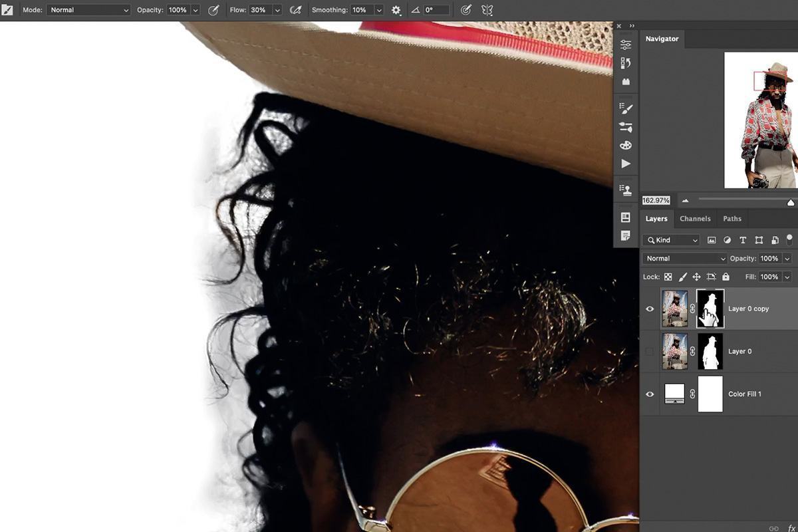Filter layers by type (T) icon

pyautogui.click(x=743, y=240)
